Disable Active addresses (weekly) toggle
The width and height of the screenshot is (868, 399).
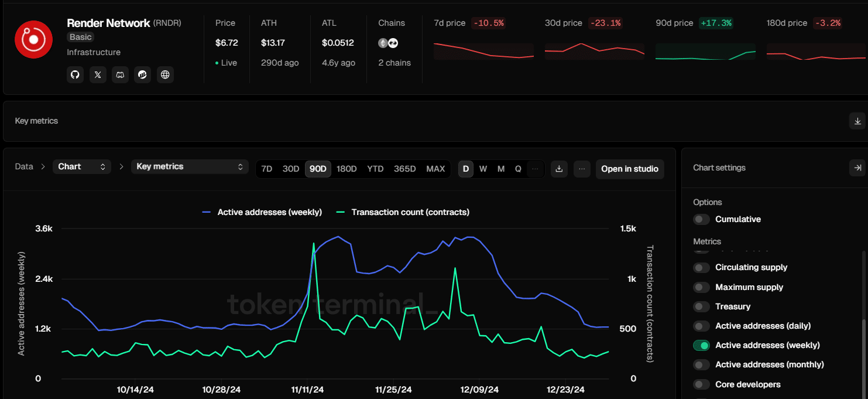701,345
